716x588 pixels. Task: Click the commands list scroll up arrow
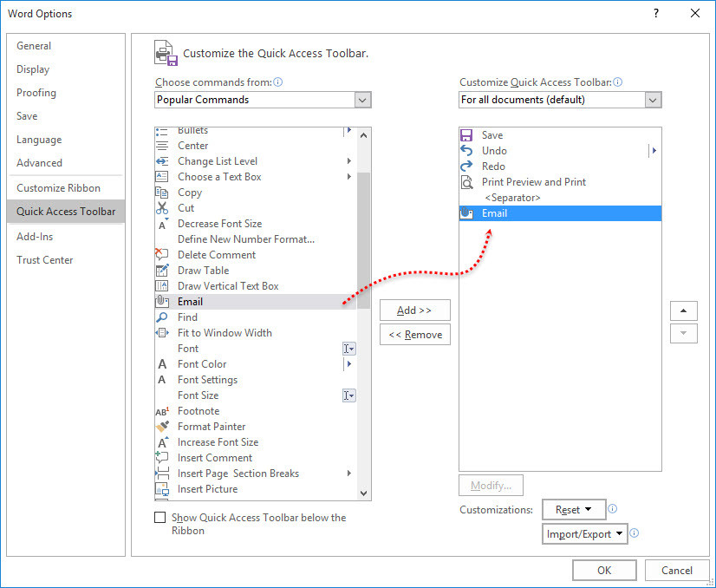coord(363,135)
